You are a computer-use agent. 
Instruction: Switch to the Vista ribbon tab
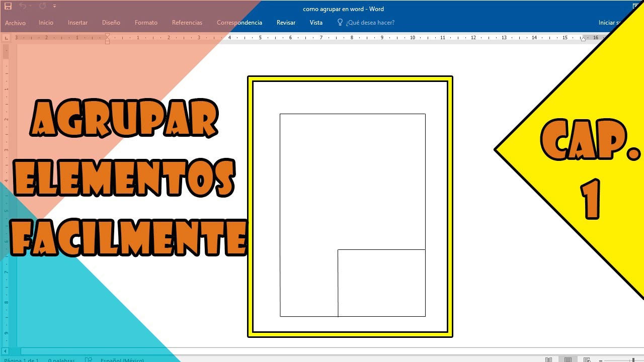coord(316,23)
